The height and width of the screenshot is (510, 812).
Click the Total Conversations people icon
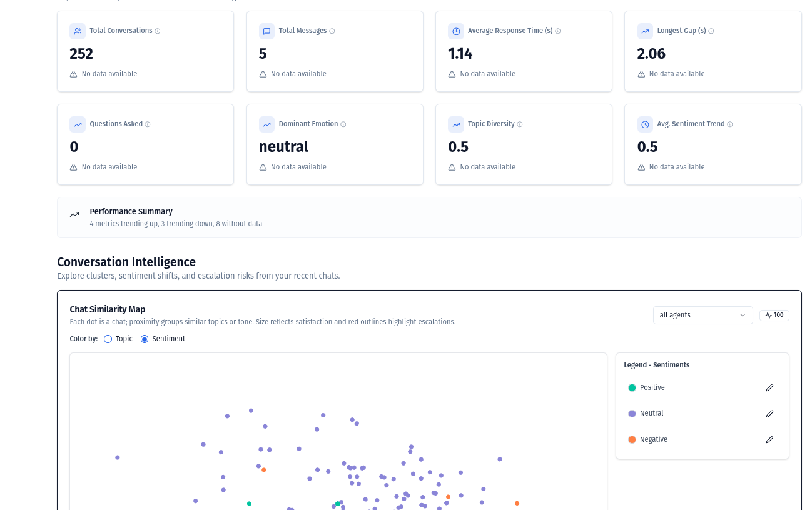[x=78, y=31]
